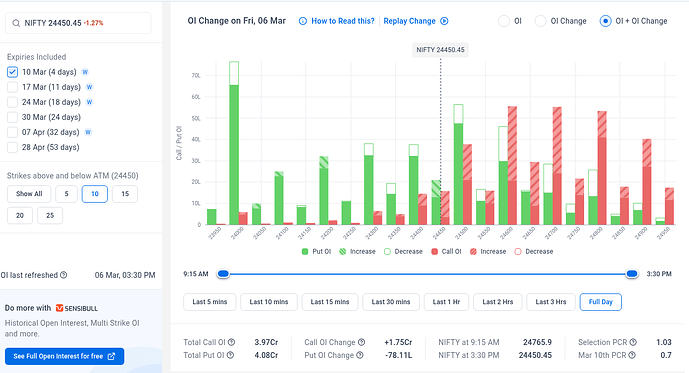Check the 28 Apr (53 days) expiry
The height and width of the screenshot is (373, 689).
pyautogui.click(x=12, y=147)
